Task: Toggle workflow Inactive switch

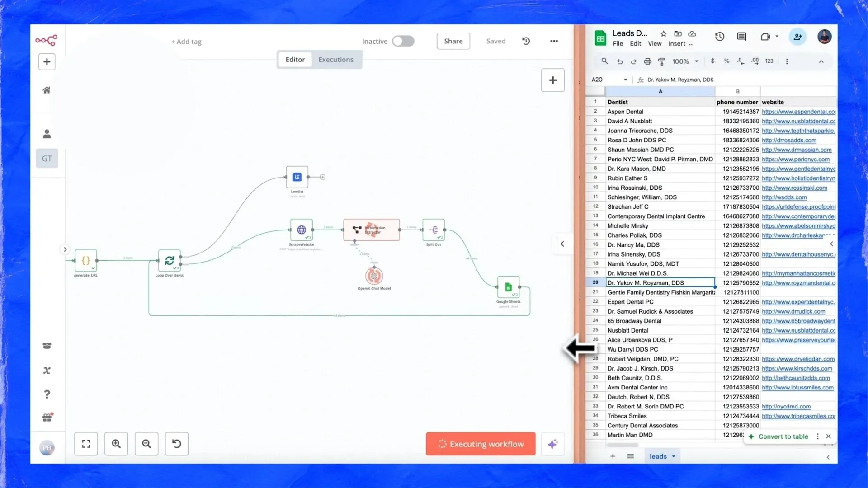Action: click(x=403, y=41)
